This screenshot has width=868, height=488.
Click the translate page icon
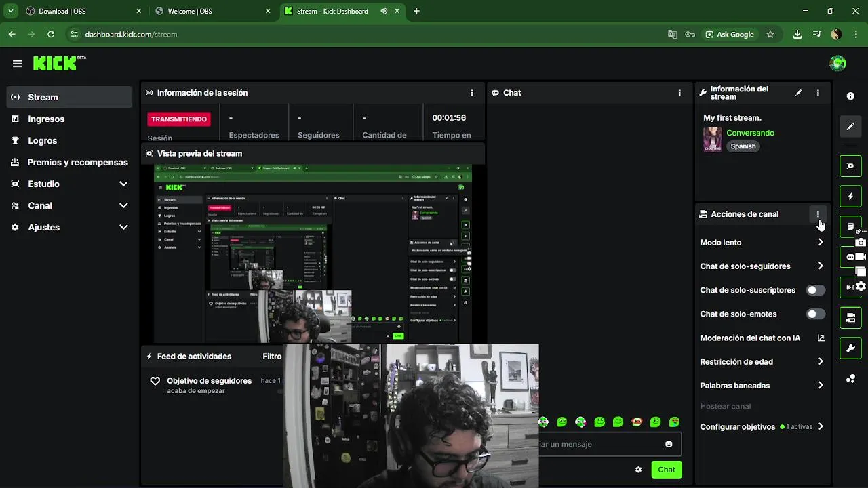click(x=672, y=34)
